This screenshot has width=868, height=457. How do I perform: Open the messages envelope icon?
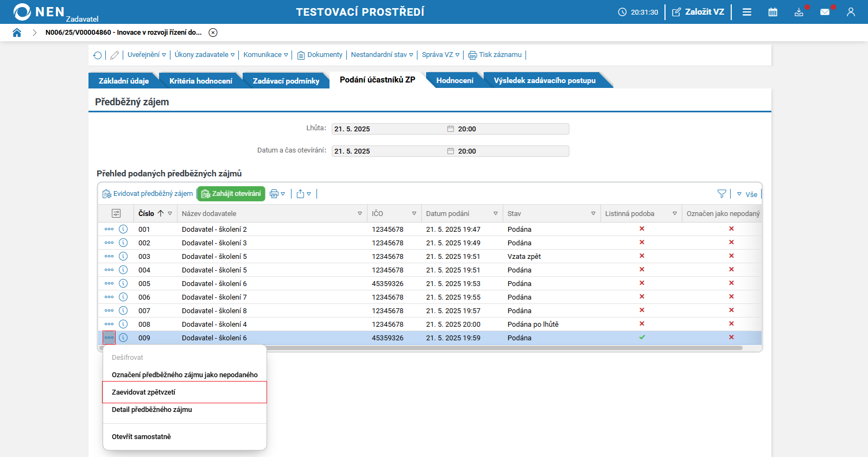(825, 12)
